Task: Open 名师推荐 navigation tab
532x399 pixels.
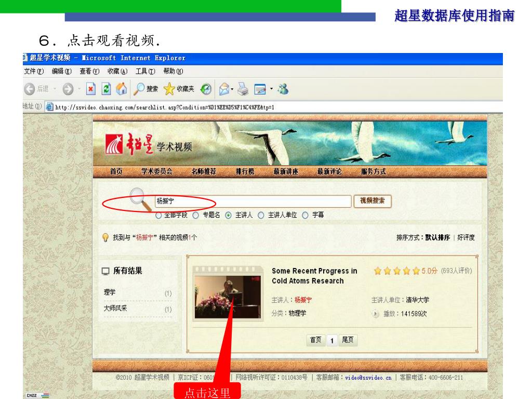Action: click(204, 171)
